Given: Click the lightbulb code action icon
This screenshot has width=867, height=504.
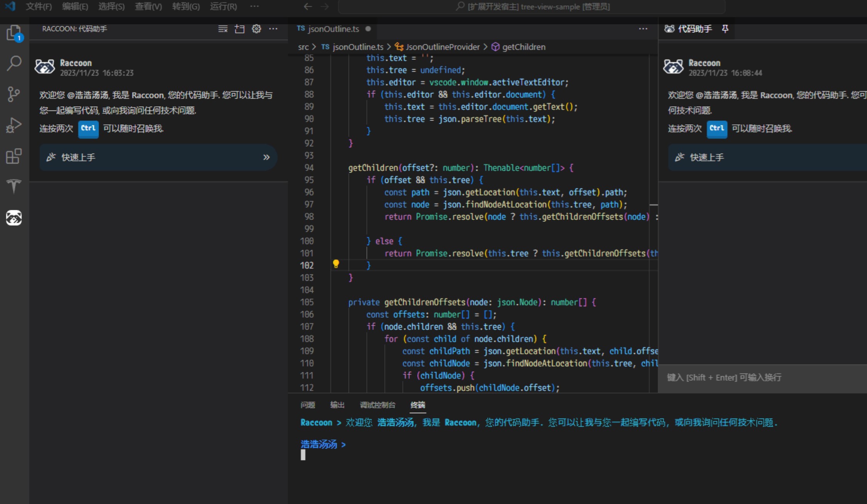Looking at the screenshot, I should (x=336, y=264).
